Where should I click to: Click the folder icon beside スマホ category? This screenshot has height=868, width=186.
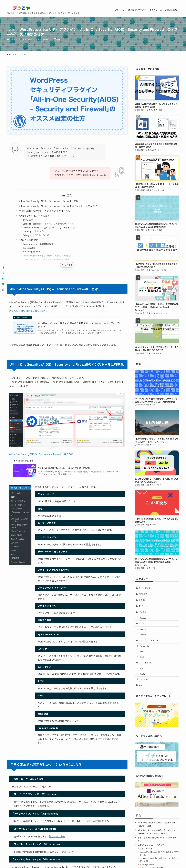pyautogui.click(x=137, y=623)
